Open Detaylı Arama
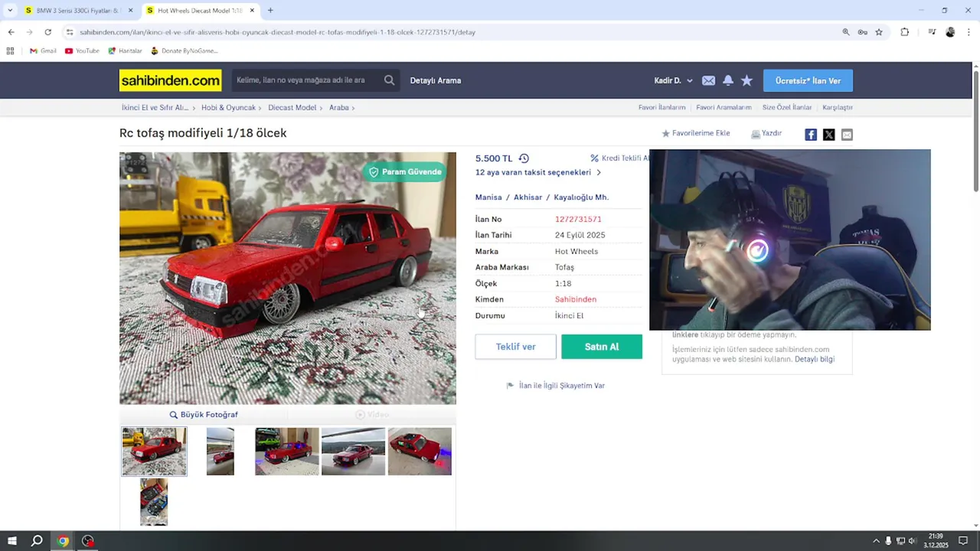 tap(435, 80)
